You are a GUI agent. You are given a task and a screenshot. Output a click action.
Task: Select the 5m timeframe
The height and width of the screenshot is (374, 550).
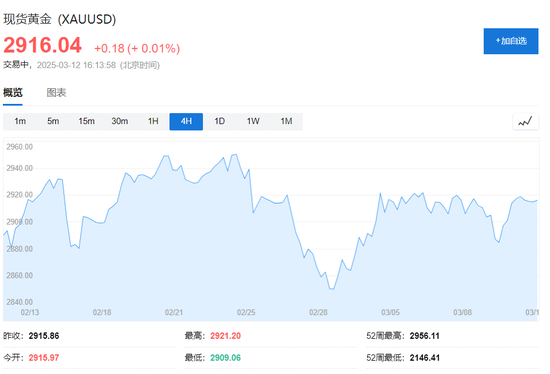pyautogui.click(x=53, y=121)
